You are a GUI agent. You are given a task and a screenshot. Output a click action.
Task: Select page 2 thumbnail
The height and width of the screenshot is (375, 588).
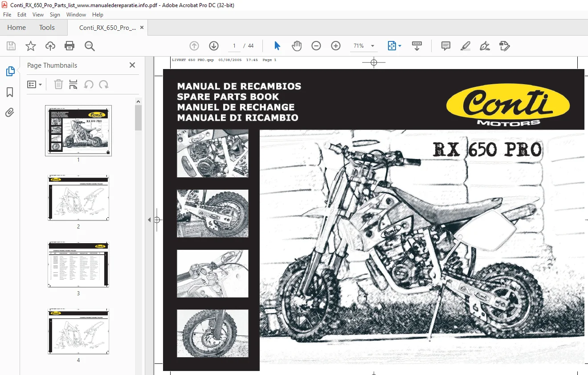[78, 198]
